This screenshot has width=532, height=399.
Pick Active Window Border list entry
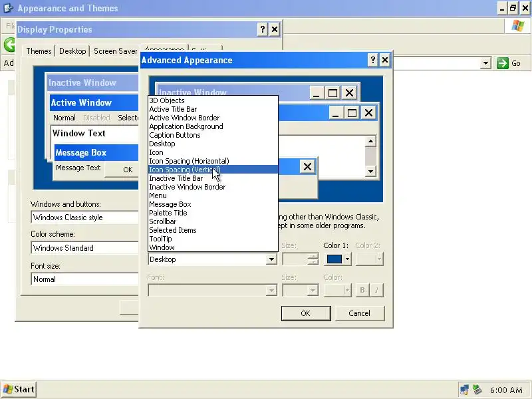213,118
